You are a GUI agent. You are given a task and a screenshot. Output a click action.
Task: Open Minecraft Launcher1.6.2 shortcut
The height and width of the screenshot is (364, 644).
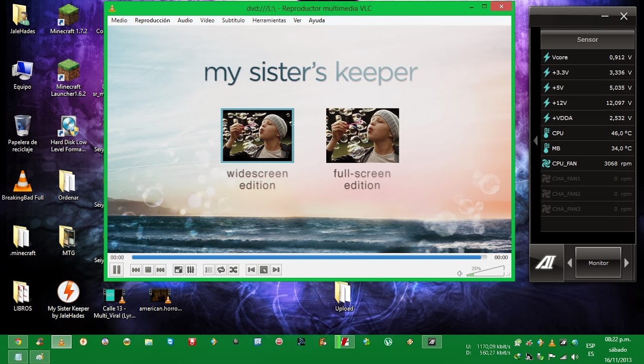(x=68, y=78)
